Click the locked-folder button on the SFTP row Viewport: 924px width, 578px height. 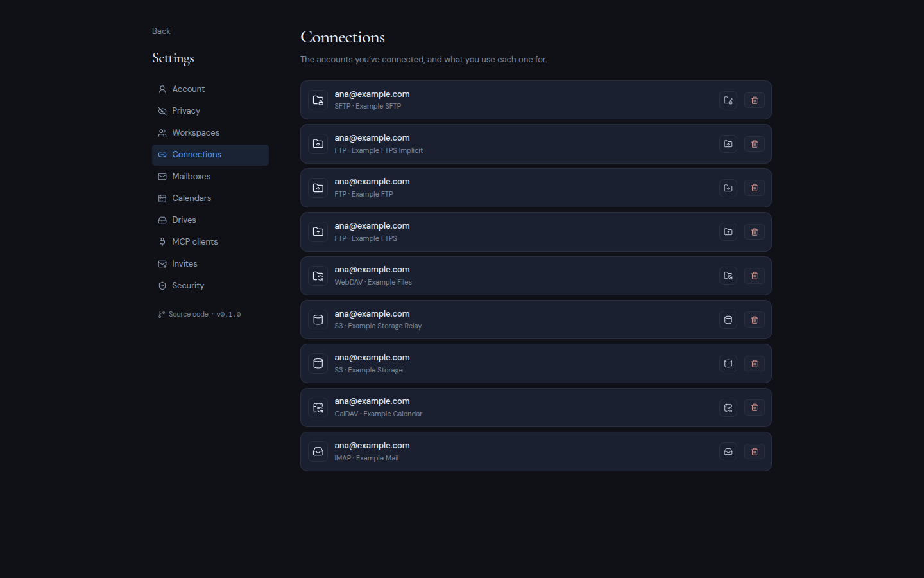coord(728,100)
